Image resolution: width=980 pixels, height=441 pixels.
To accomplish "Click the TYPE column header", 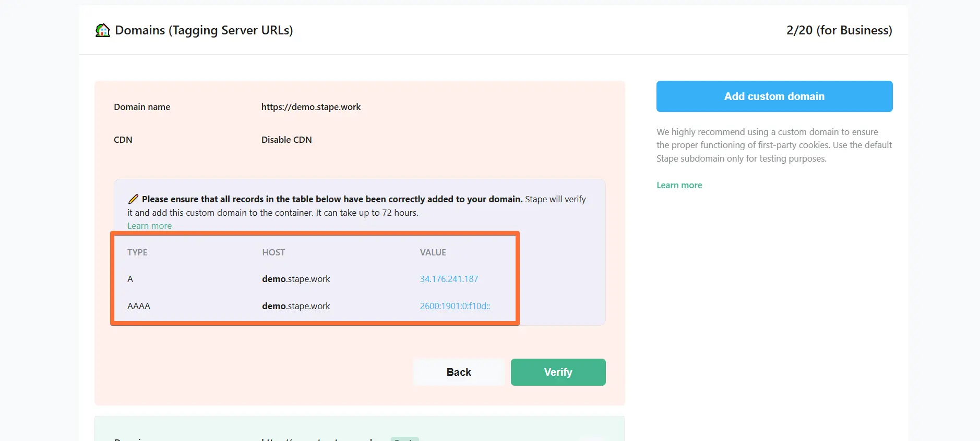I will (x=137, y=252).
